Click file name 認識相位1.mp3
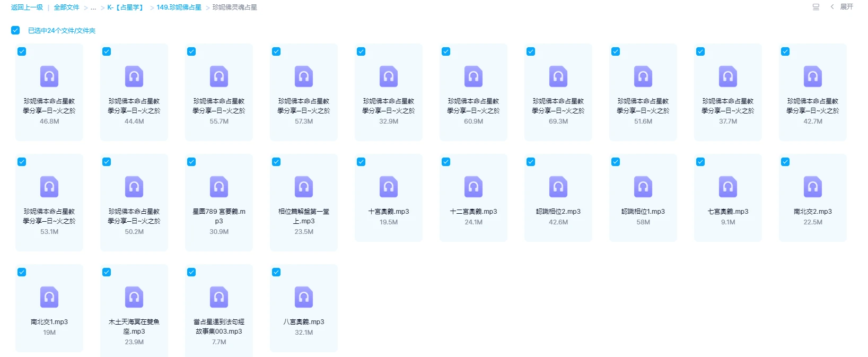This screenshot has width=868, height=357. 643,211
